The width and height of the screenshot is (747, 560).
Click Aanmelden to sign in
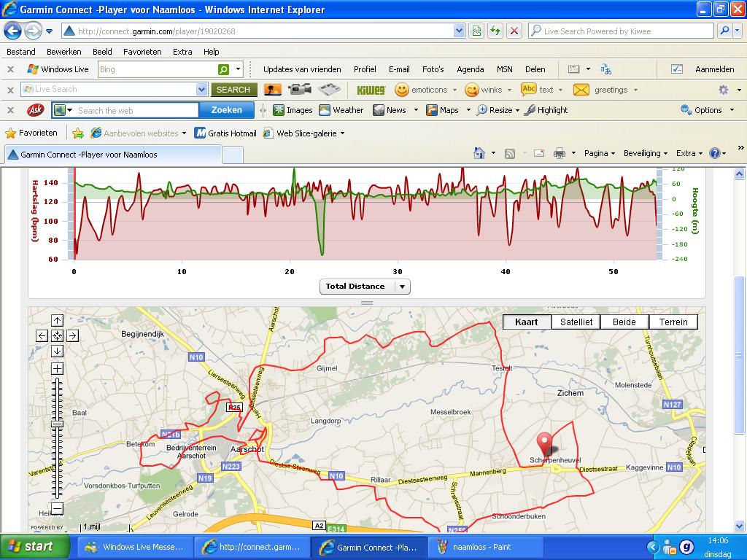click(x=715, y=69)
